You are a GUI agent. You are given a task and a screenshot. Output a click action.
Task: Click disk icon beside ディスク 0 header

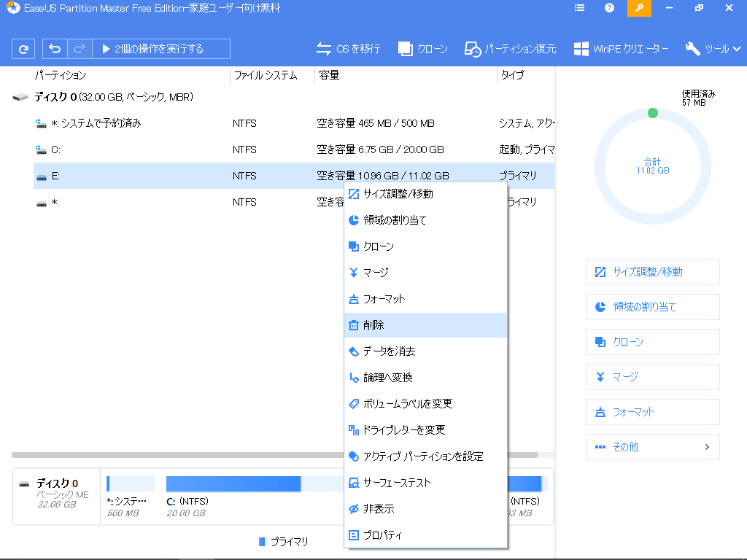pos(20,97)
